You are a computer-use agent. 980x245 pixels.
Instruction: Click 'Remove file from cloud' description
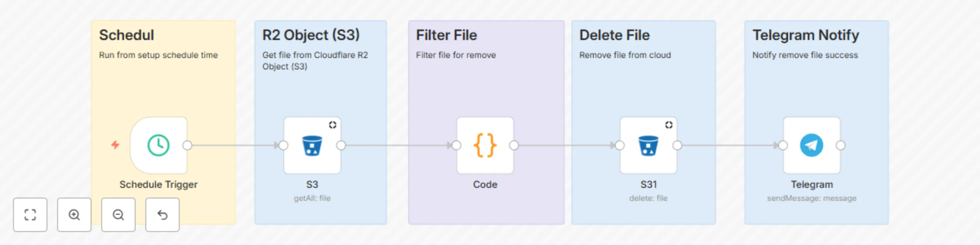click(x=625, y=55)
